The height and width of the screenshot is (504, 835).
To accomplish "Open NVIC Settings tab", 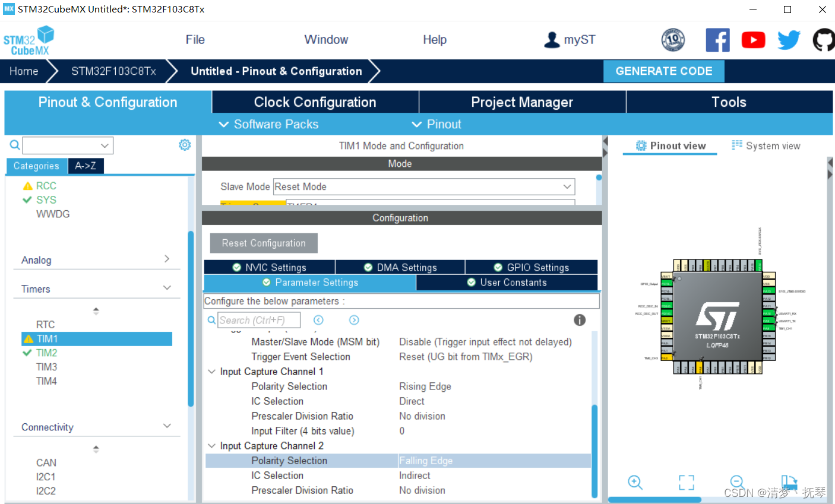I will click(270, 267).
